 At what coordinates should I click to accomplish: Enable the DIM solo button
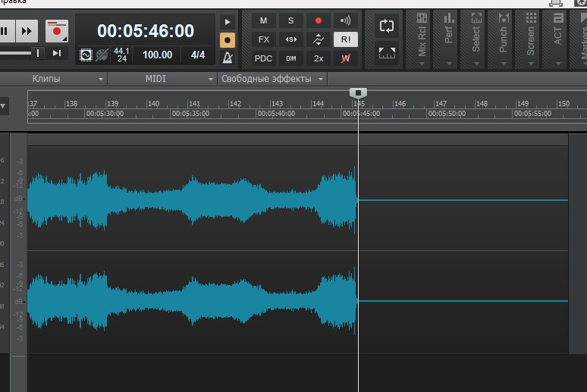(x=291, y=58)
